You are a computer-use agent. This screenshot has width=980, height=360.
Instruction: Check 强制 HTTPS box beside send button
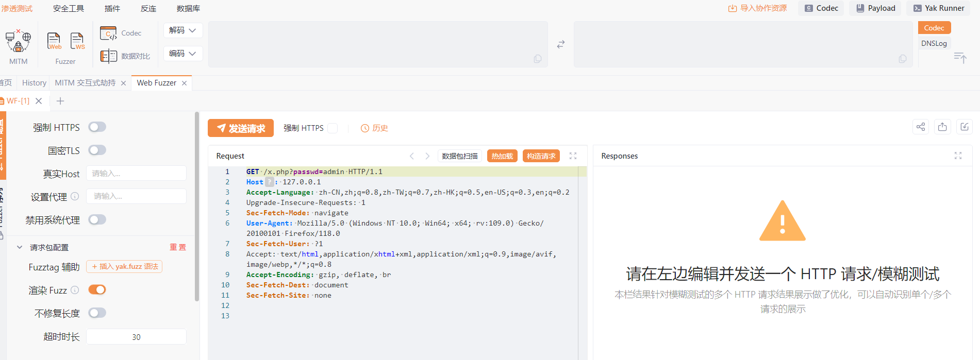(x=333, y=128)
